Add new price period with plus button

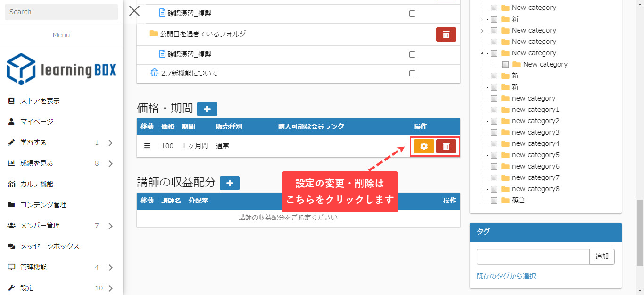coord(207,109)
